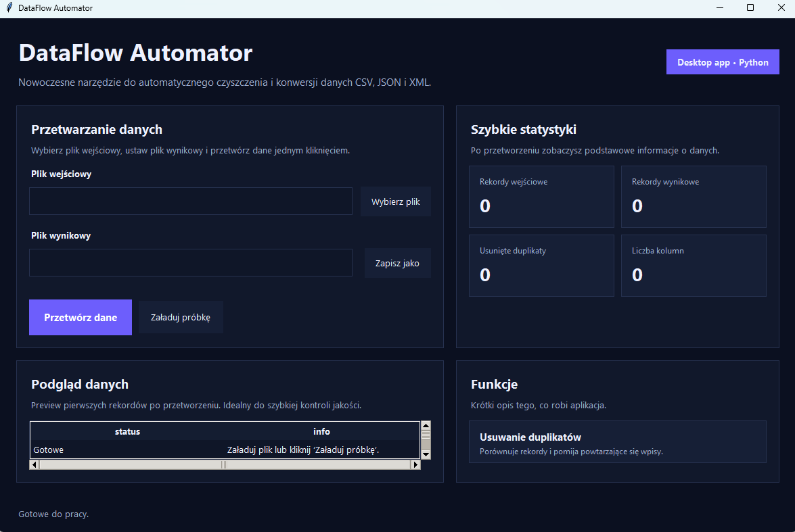Click the Liczba kolumn statistic card

pos(694,266)
